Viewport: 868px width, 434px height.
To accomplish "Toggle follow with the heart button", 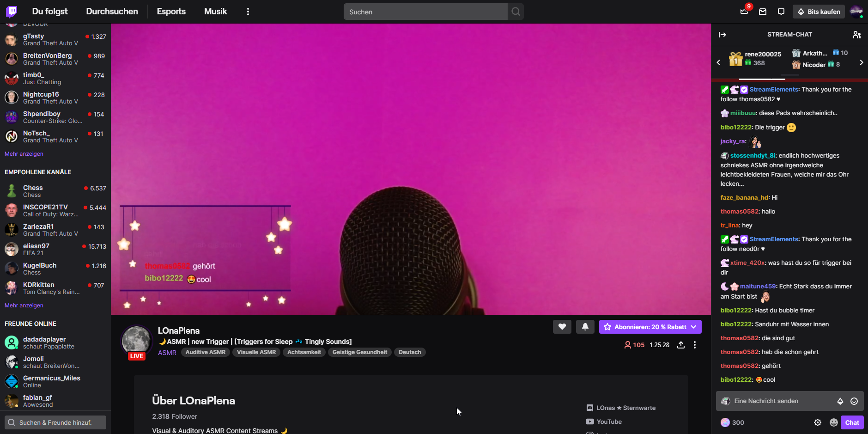I will point(562,327).
